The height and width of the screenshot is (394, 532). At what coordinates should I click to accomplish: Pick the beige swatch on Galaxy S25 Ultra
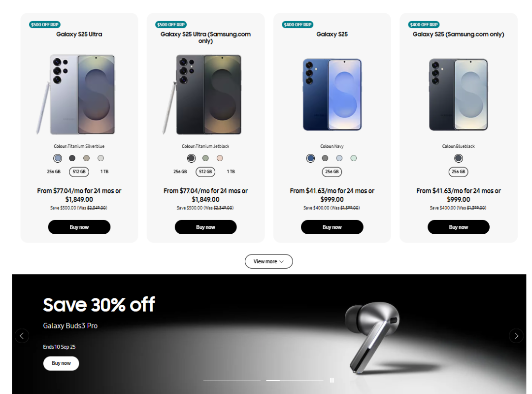pyautogui.click(x=87, y=158)
